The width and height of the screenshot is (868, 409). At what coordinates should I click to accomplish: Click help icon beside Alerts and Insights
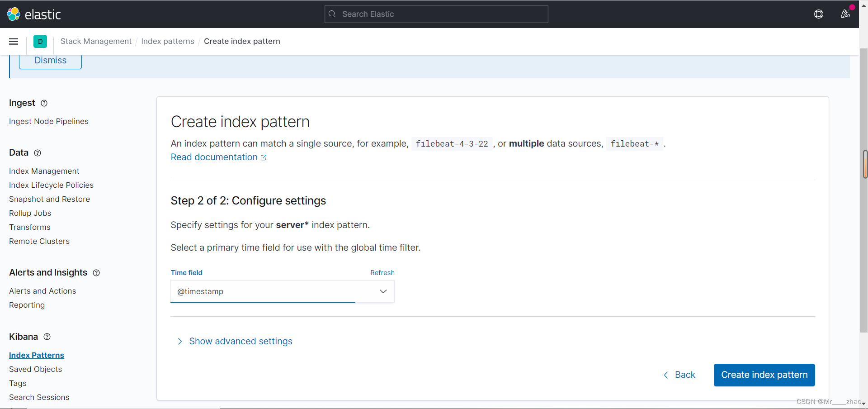coord(96,273)
